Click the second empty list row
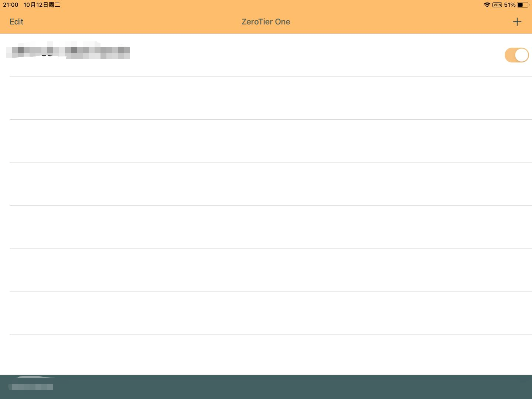Screen dimensions: 532x399 [266, 97]
